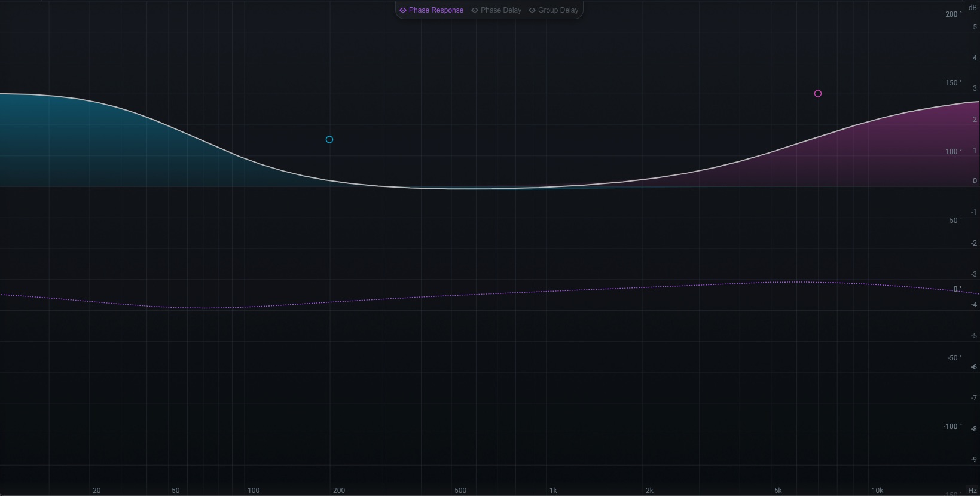Click the -7 dB gain scale label

(974, 398)
